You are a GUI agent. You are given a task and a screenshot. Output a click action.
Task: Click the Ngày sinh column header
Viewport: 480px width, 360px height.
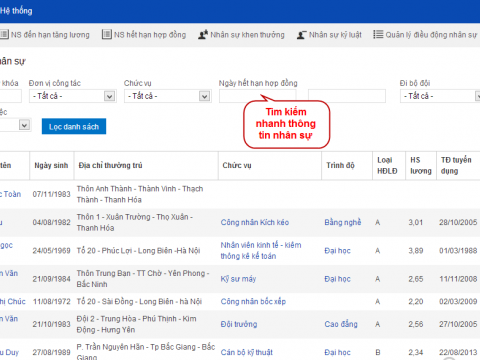pos(51,165)
